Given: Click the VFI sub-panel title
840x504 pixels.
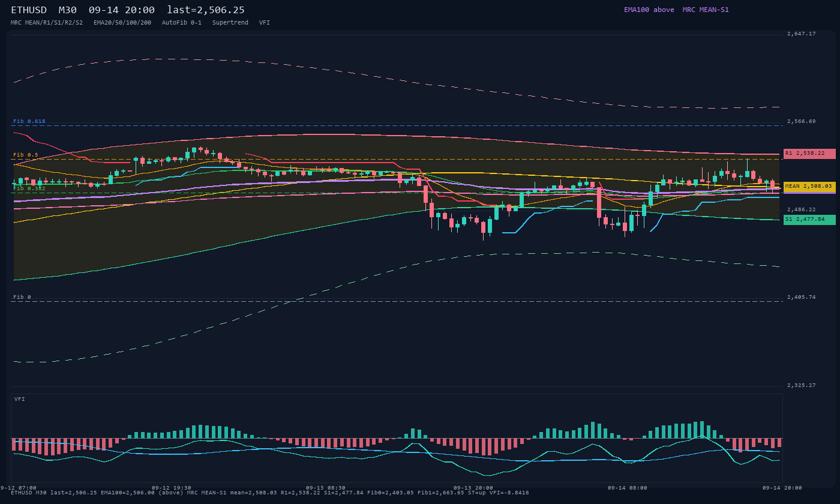Looking at the screenshot, I should pyautogui.click(x=20, y=399).
